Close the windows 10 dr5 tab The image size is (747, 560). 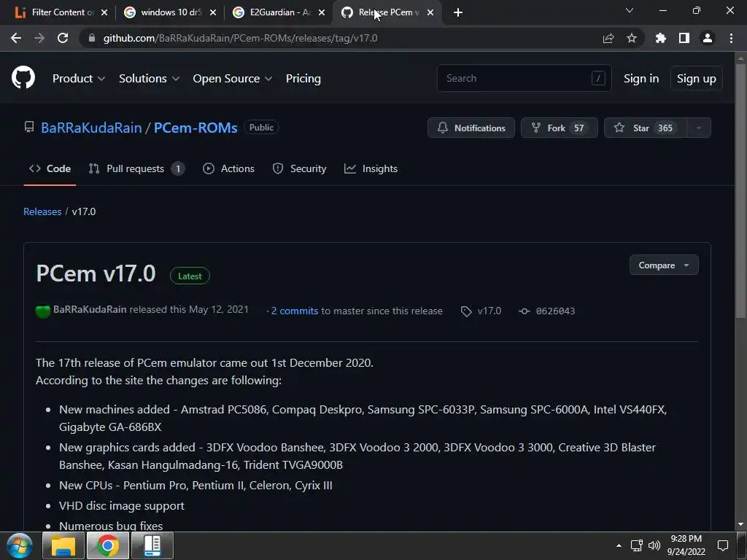click(213, 12)
